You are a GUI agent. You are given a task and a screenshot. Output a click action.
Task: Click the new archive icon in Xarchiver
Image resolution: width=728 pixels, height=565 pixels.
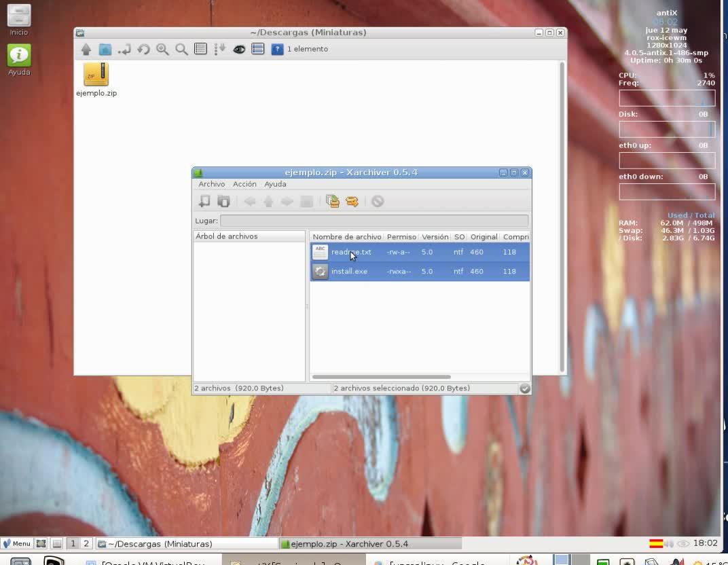204,201
